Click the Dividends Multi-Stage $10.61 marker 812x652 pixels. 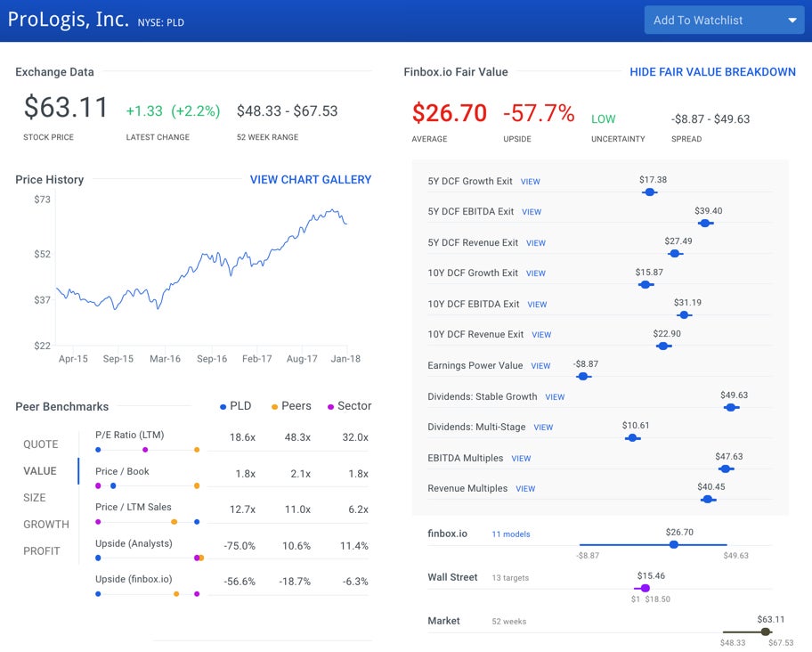pyautogui.click(x=632, y=438)
